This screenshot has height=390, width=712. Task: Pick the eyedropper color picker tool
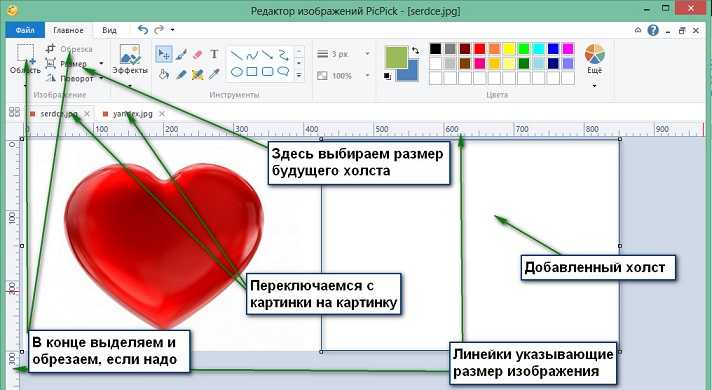click(x=214, y=74)
